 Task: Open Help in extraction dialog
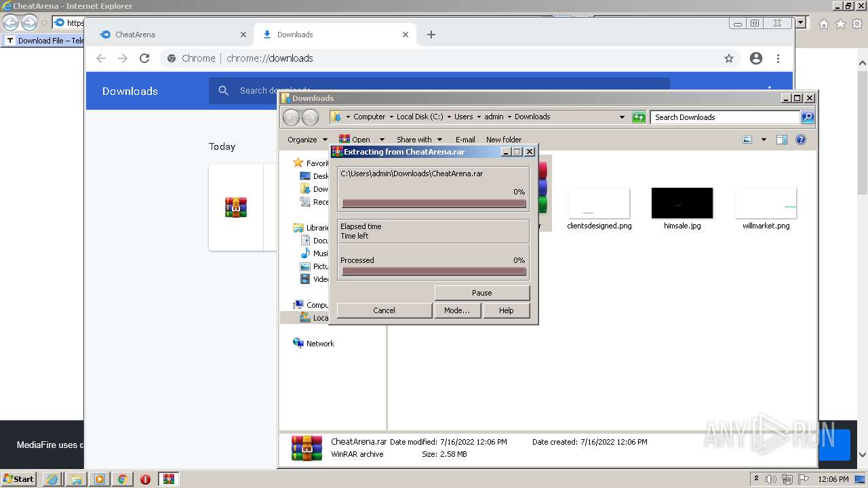coord(506,310)
